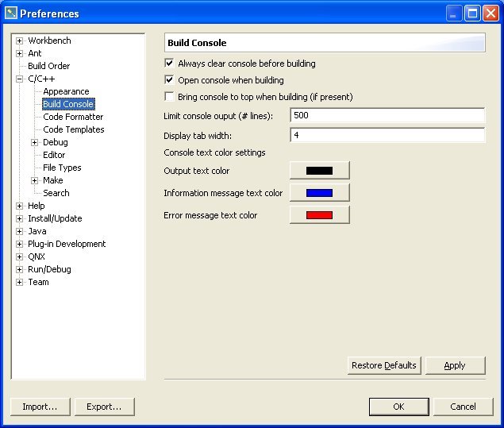Click the Restore Defaults button
504x428 pixels.
point(384,365)
